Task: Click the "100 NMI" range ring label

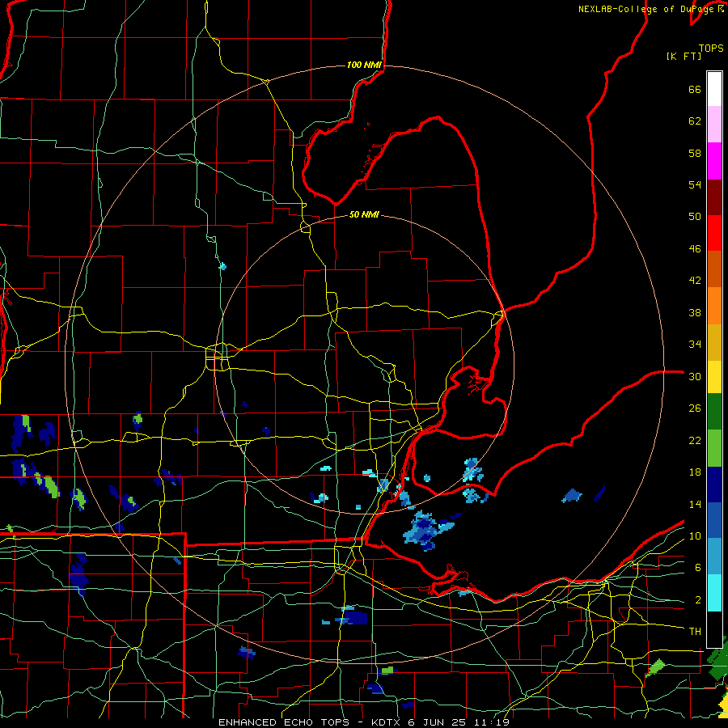Action: click(x=365, y=65)
